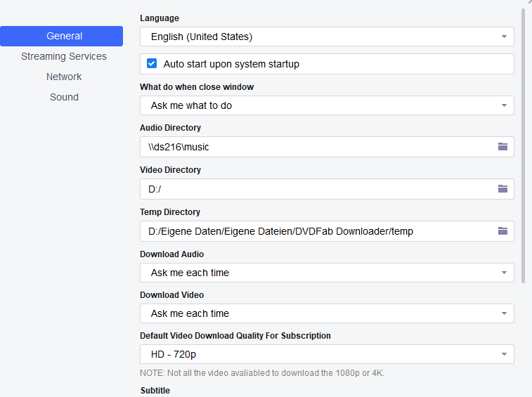This screenshot has width=532, height=397.
Task: Open the Download Audio dropdown
Action: point(327,273)
